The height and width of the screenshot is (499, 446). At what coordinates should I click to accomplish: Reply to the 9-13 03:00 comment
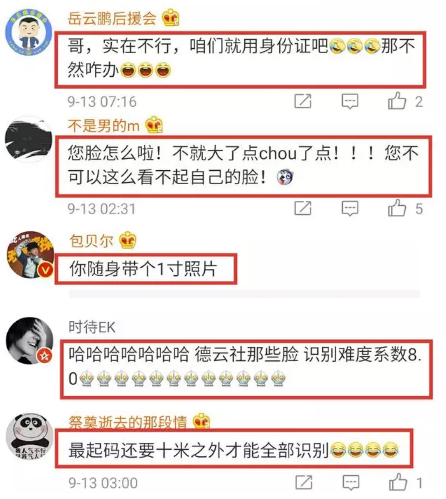(x=351, y=482)
